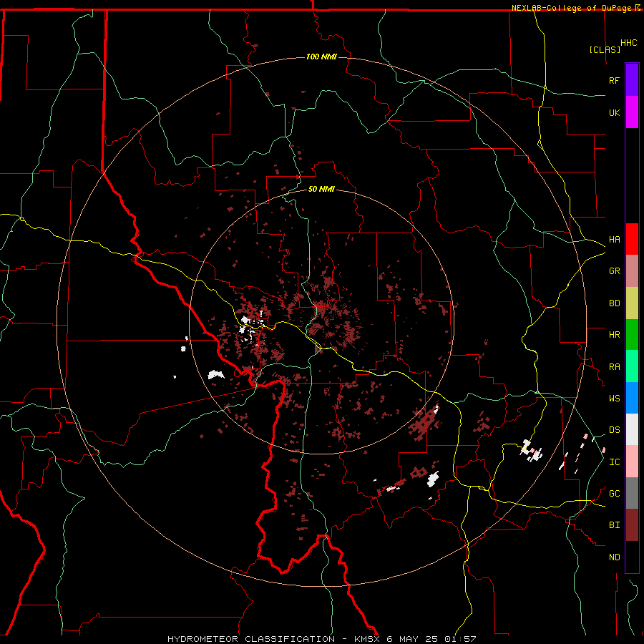The height and width of the screenshot is (644, 644).
Task: Click the light pink IC legend swatch
Action: point(632,462)
